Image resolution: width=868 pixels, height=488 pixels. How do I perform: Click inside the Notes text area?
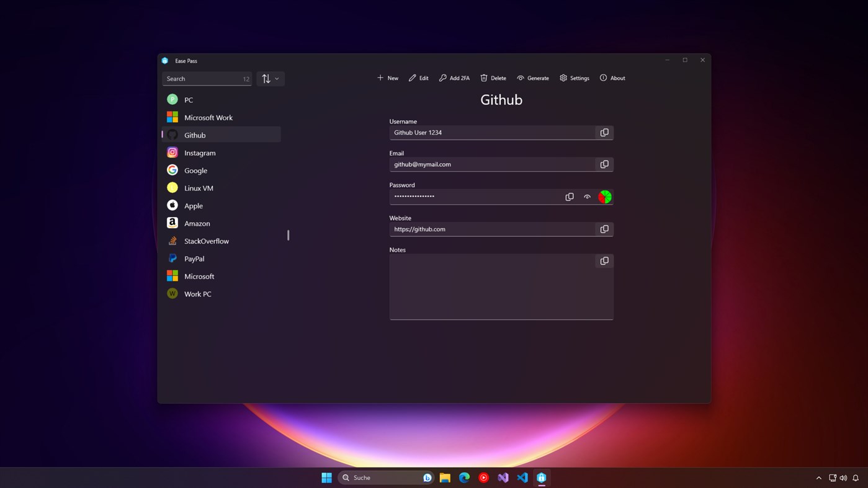click(501, 286)
